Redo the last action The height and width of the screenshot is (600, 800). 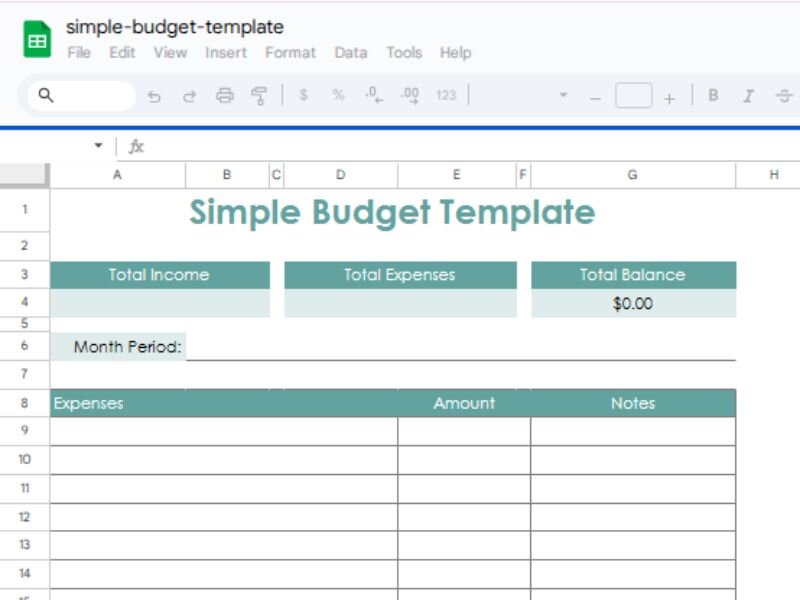[x=189, y=95]
